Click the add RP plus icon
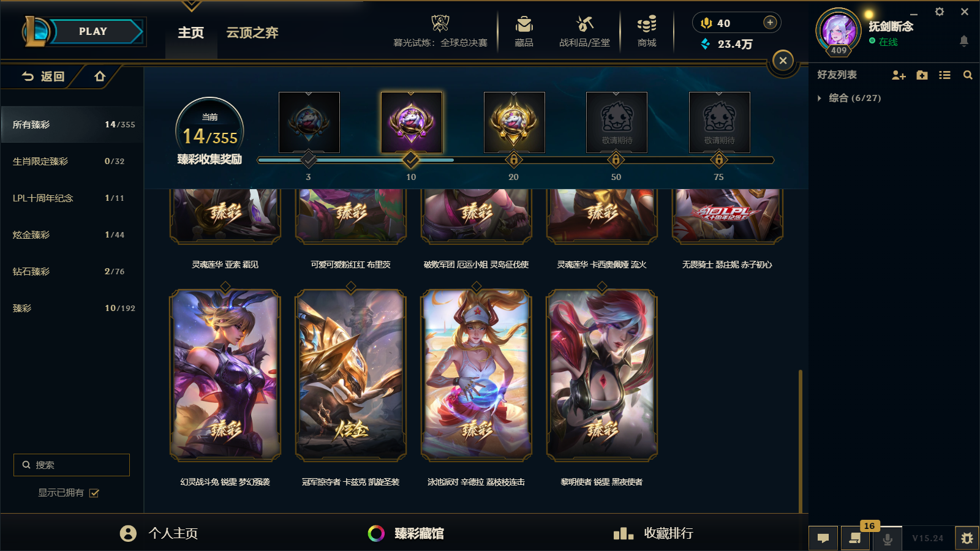 [770, 23]
